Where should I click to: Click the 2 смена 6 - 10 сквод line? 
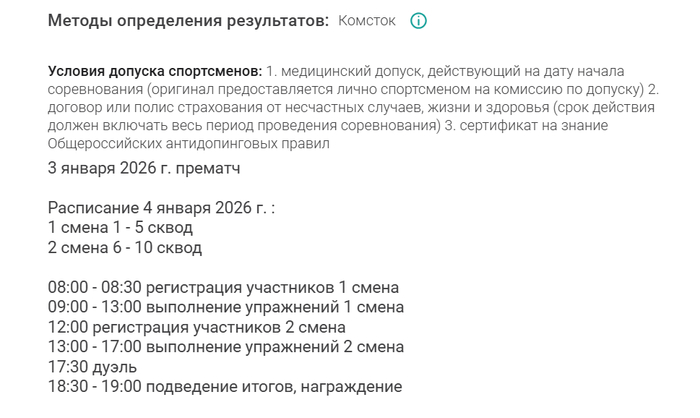tap(125, 247)
